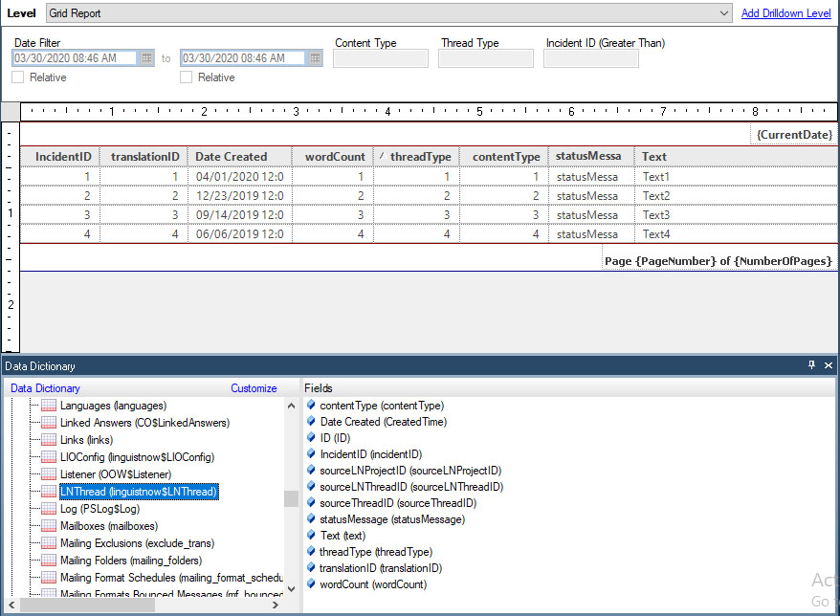
Task: Open the Level dropdown showing Grid Report
Action: (724, 13)
